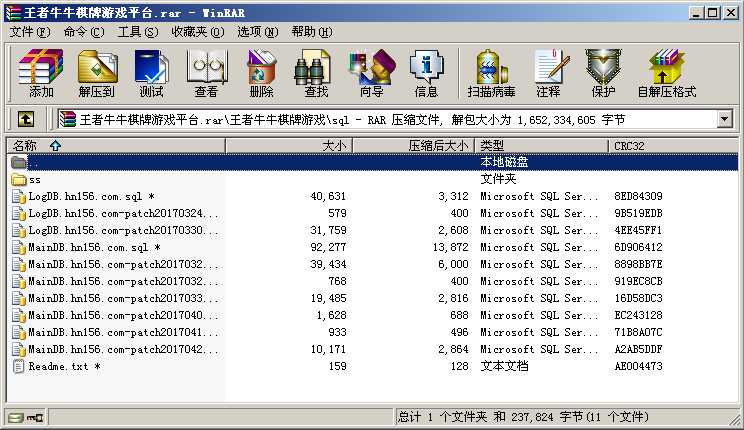Screen dimensions: 744x430
Task: Click the ss folder icon
Action: [19, 179]
